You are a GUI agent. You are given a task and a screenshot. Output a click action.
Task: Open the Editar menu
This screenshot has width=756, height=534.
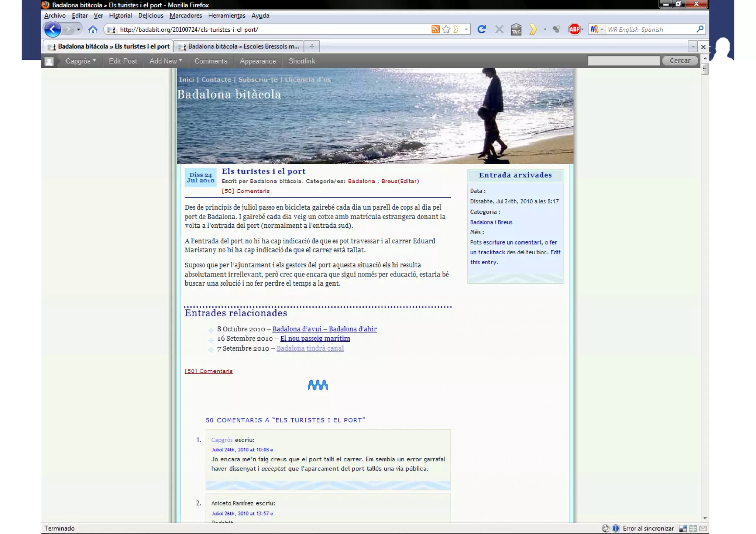(x=80, y=15)
